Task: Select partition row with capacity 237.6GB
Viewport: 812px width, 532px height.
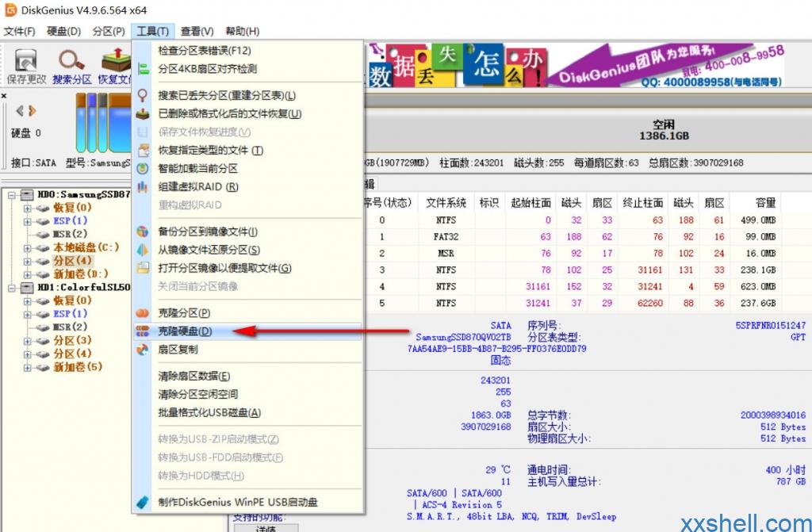Action: click(573, 303)
